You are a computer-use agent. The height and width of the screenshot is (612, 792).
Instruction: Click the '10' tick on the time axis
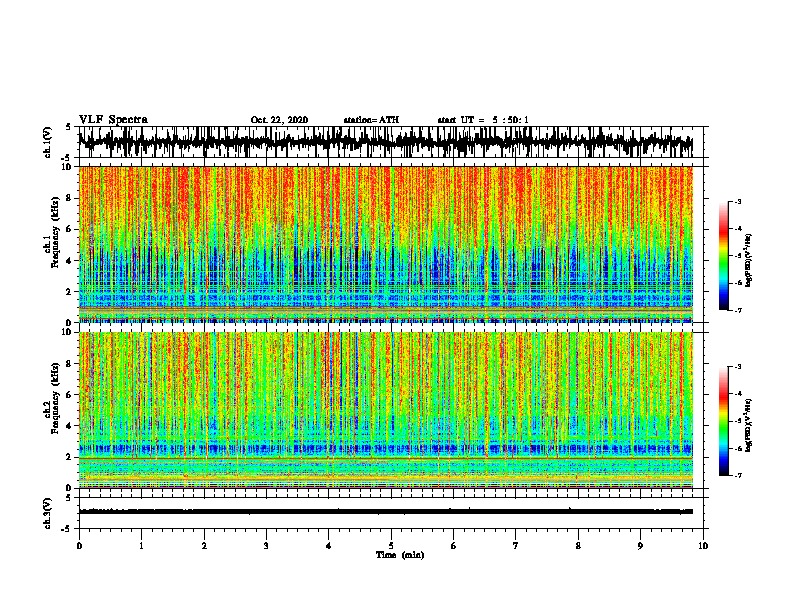[703, 546]
